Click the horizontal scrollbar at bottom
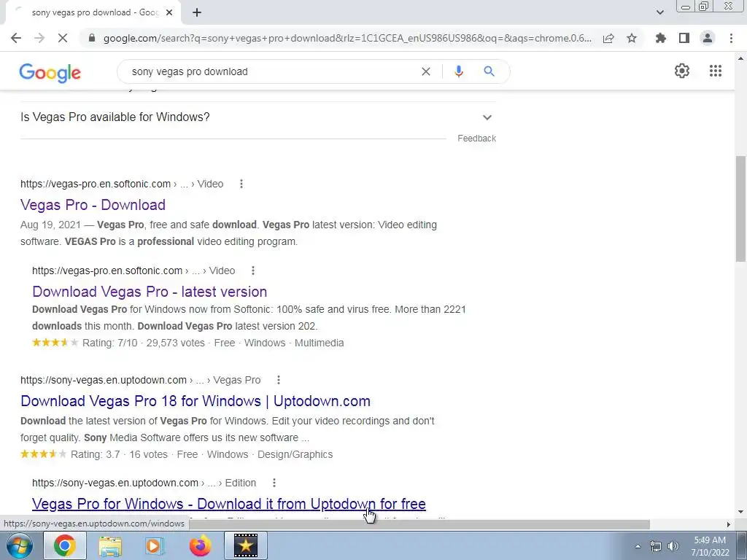The width and height of the screenshot is (747, 560). tap(419, 524)
